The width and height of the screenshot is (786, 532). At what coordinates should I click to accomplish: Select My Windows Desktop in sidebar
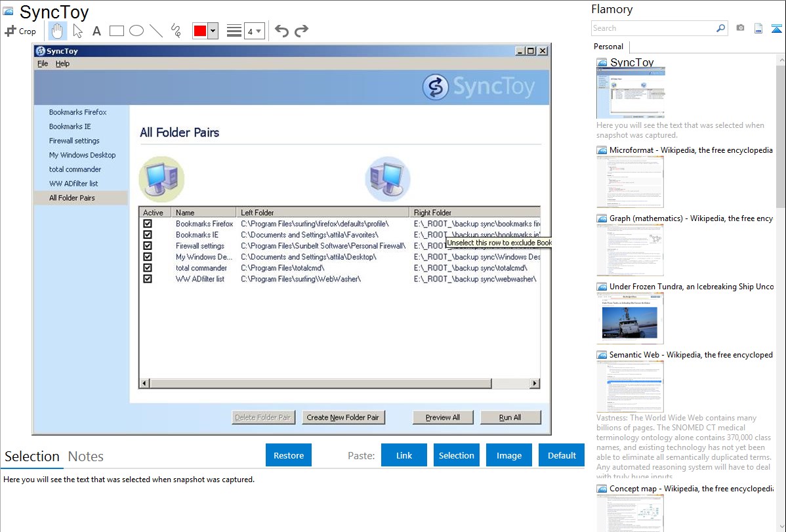(82, 155)
